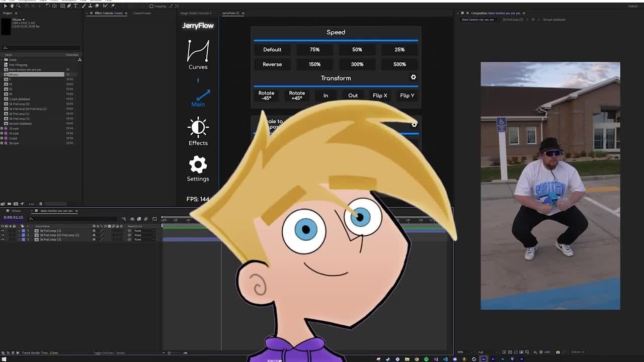Select the Zoom tool in the toolbar
Viewport: 644px width, 362px height.
pos(19,6)
